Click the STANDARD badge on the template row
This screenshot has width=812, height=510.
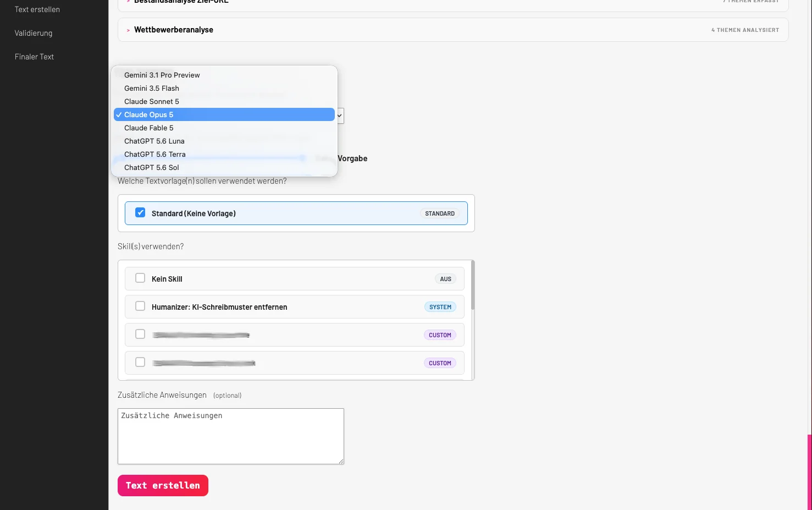(440, 213)
